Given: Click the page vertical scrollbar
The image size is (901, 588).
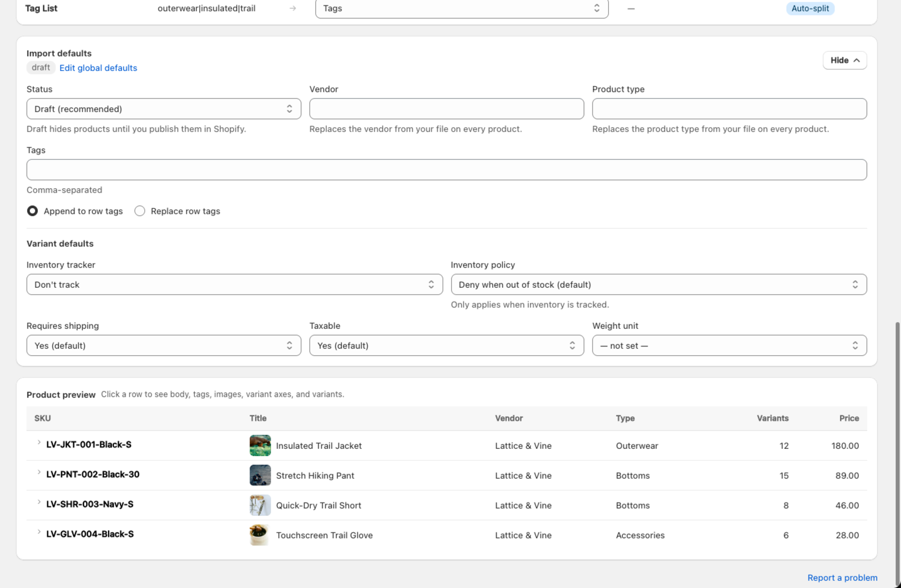Looking at the screenshot, I should 898,453.
